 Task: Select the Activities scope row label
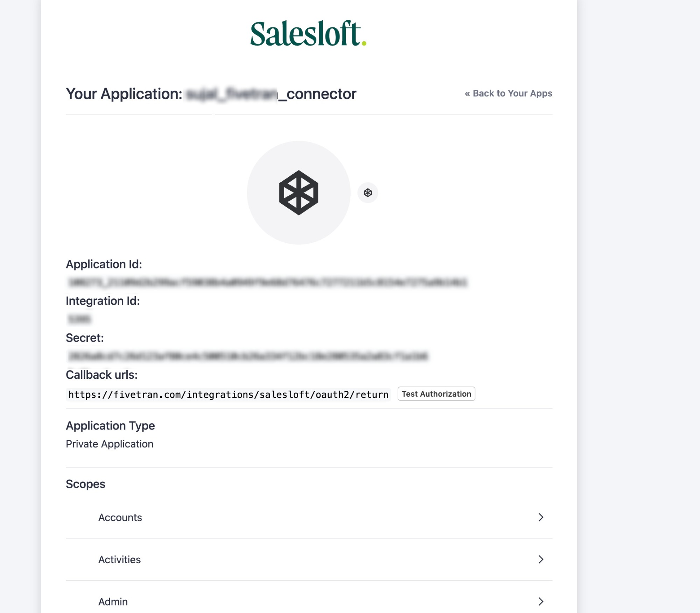(x=119, y=559)
